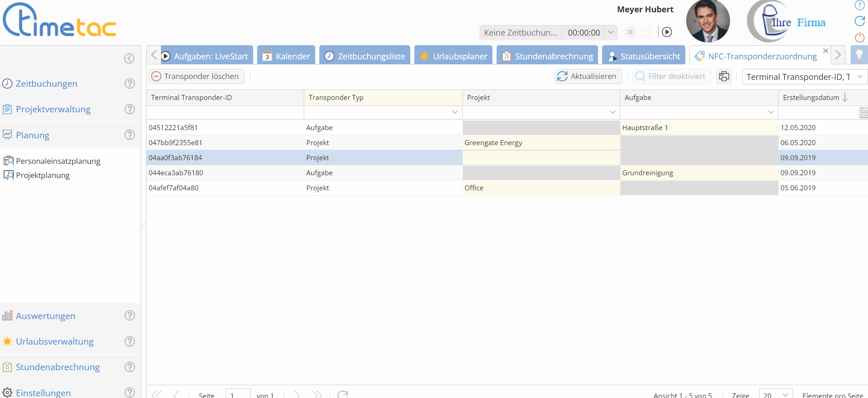The height and width of the screenshot is (398, 868).
Task: Click the print icon in toolbar
Action: [724, 76]
